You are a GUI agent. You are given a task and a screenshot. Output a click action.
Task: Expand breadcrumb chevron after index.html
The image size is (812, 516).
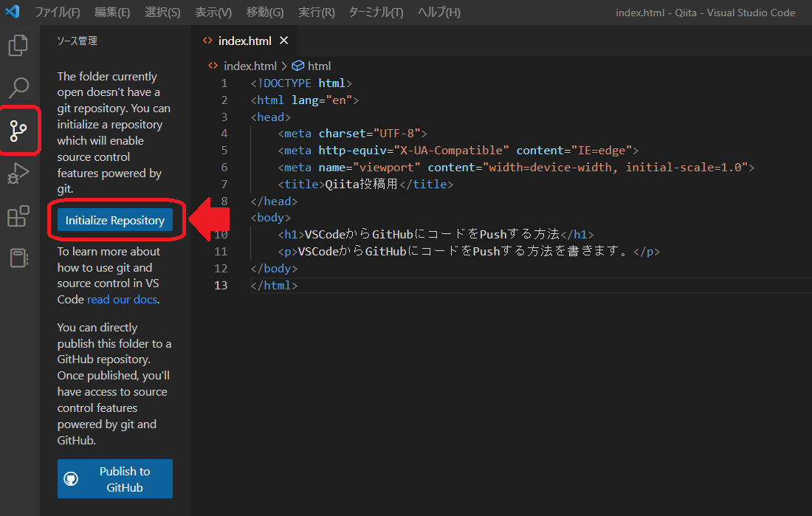(x=283, y=66)
